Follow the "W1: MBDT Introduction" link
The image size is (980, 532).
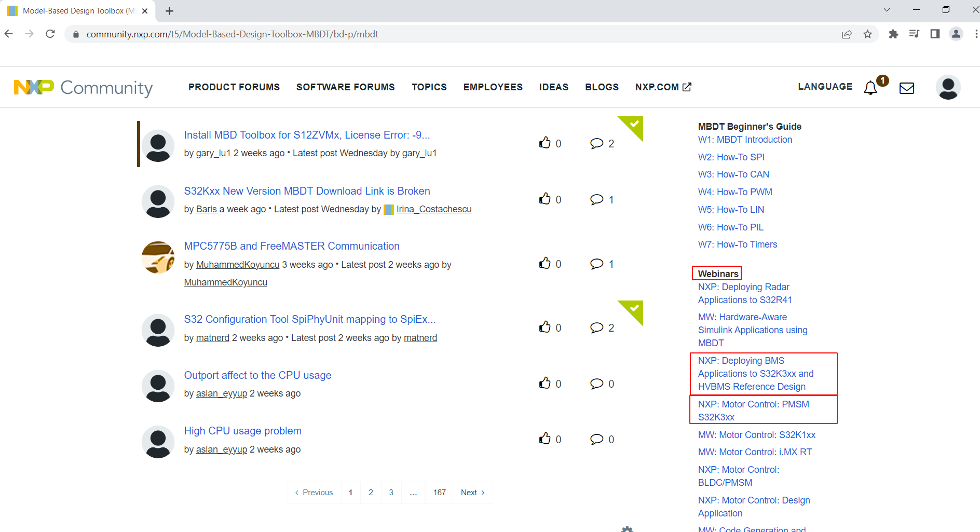point(745,139)
